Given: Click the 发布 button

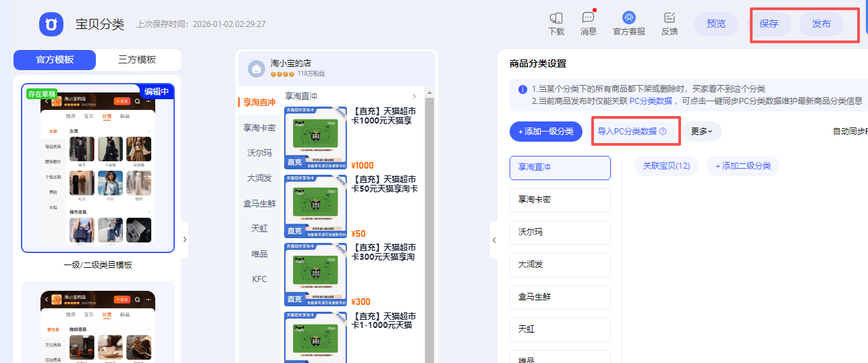Looking at the screenshot, I should [x=821, y=24].
